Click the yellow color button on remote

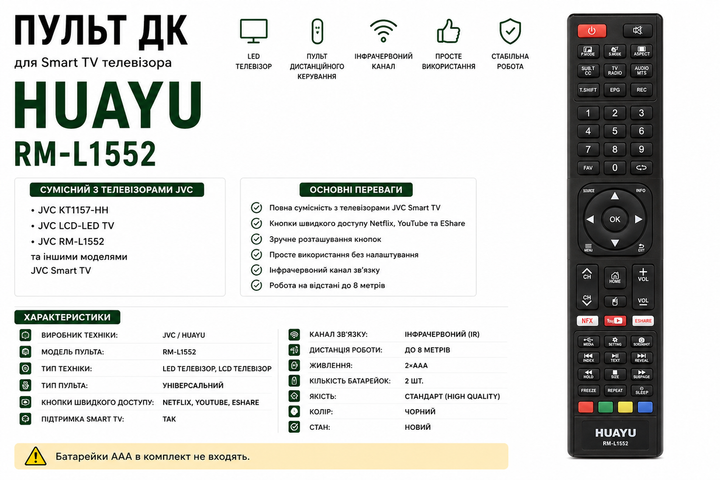625,407
